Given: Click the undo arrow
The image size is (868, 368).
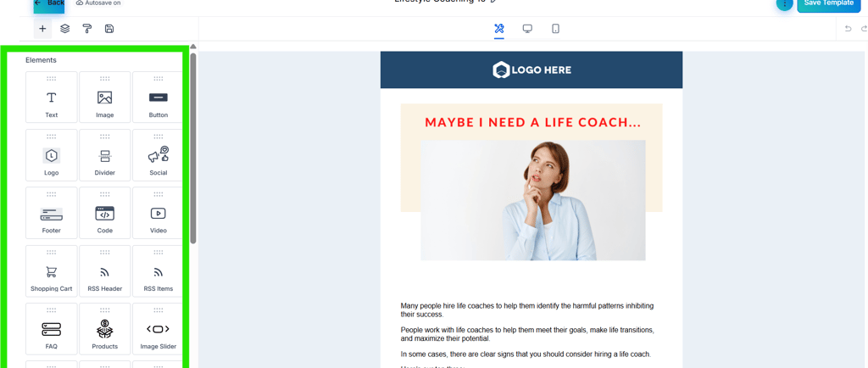Looking at the screenshot, I should (848, 29).
